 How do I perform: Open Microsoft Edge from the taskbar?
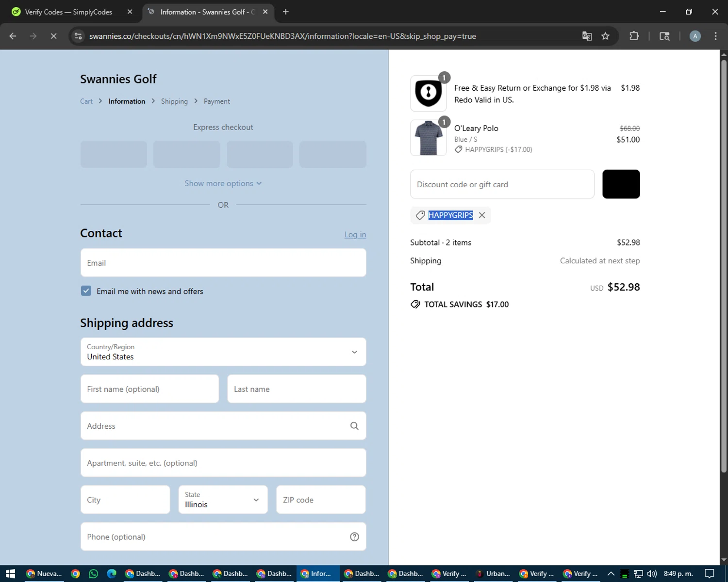tap(112, 574)
